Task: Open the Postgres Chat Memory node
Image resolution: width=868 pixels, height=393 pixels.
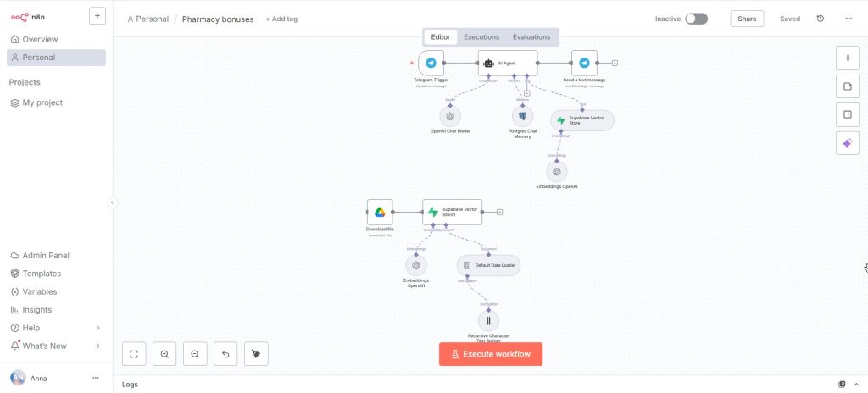Action: point(522,116)
